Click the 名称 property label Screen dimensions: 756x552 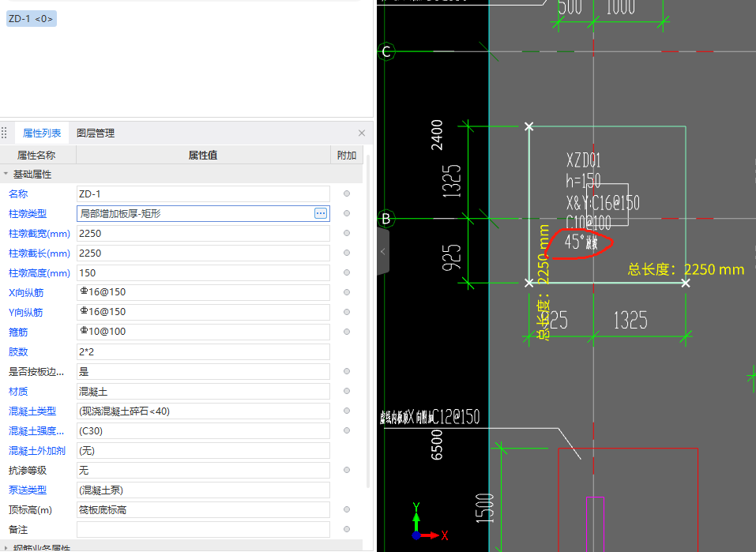pos(18,193)
